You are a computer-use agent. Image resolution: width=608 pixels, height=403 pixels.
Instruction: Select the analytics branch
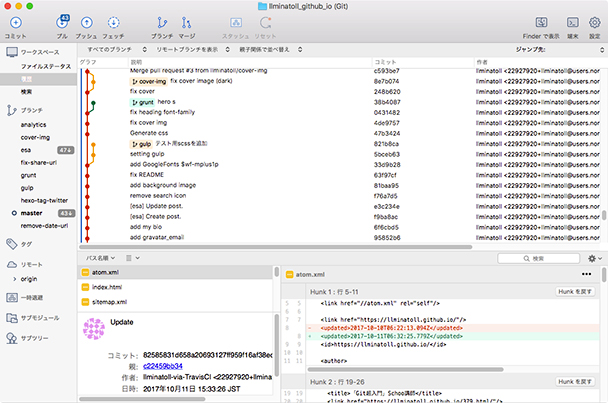pyautogui.click(x=33, y=125)
